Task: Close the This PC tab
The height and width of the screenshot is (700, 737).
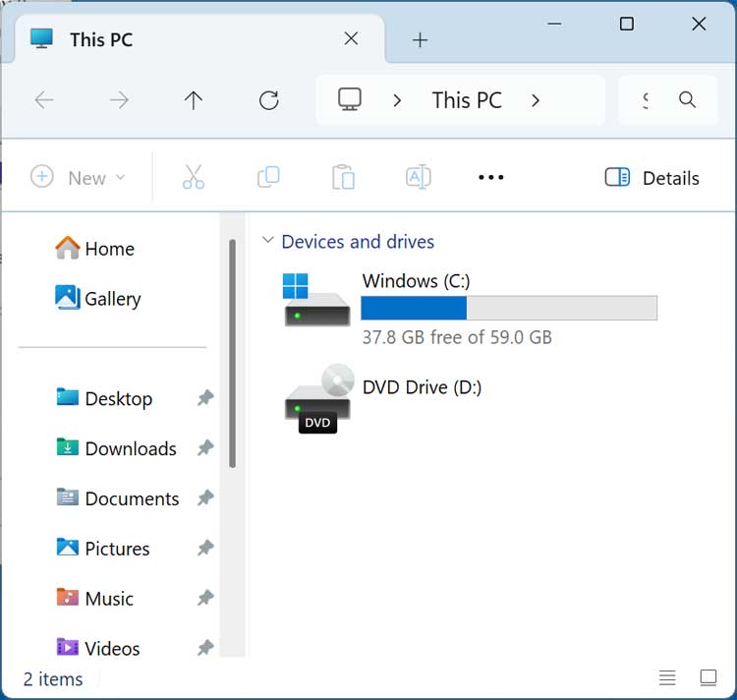Action: pos(351,38)
